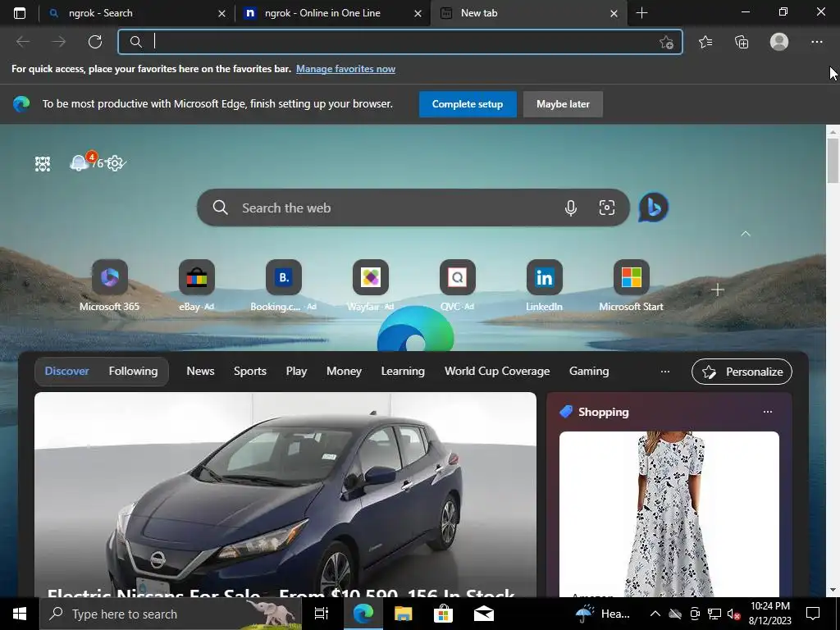
Task: Go back to previous page
Action: 23,42
